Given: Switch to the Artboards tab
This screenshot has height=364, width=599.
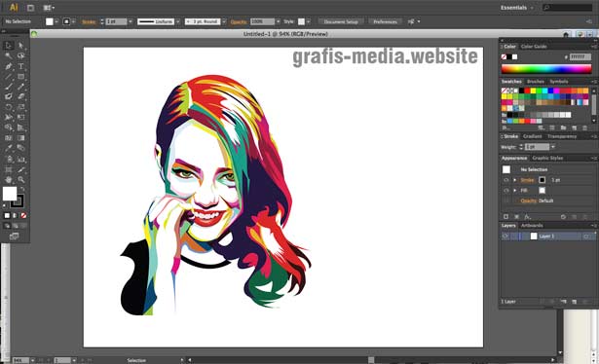Looking at the screenshot, I should pos(532,226).
